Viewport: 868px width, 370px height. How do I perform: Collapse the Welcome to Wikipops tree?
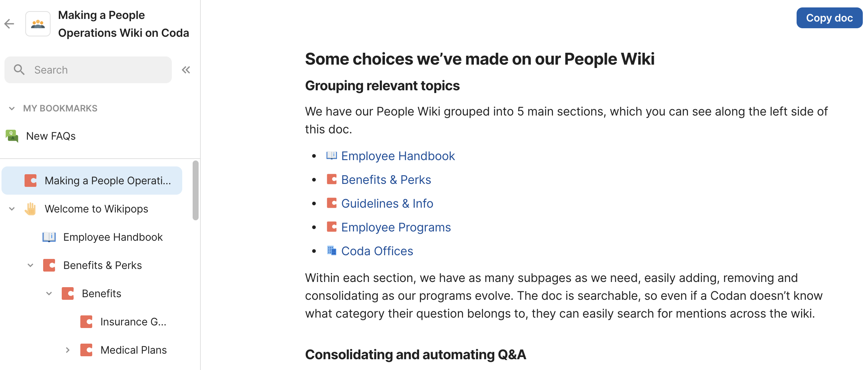click(x=12, y=209)
